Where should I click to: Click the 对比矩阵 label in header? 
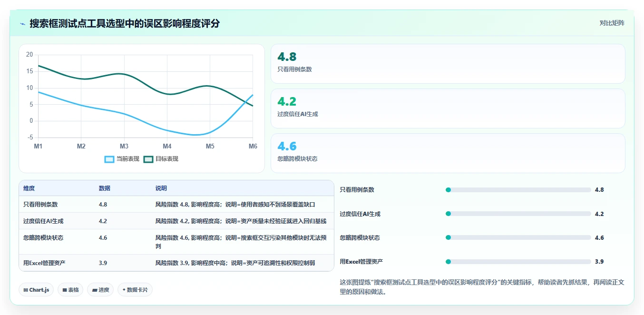612,23
